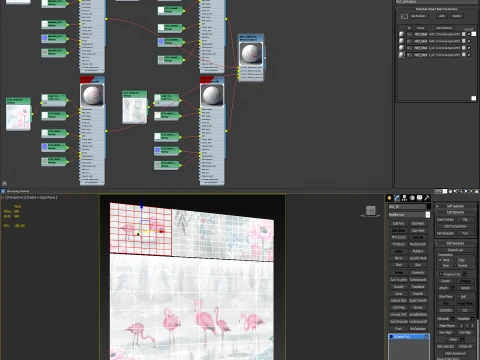Click fourth sub-material sphere icon in list

(x=401, y=55)
